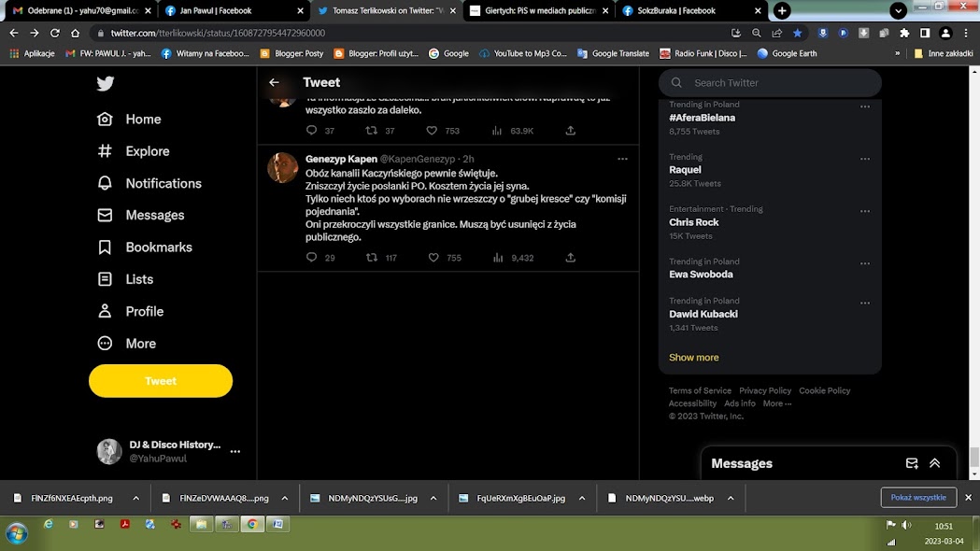Image resolution: width=980 pixels, height=551 pixels.
Task: Open Genezyp Kapen's profile name link
Action: point(341,159)
